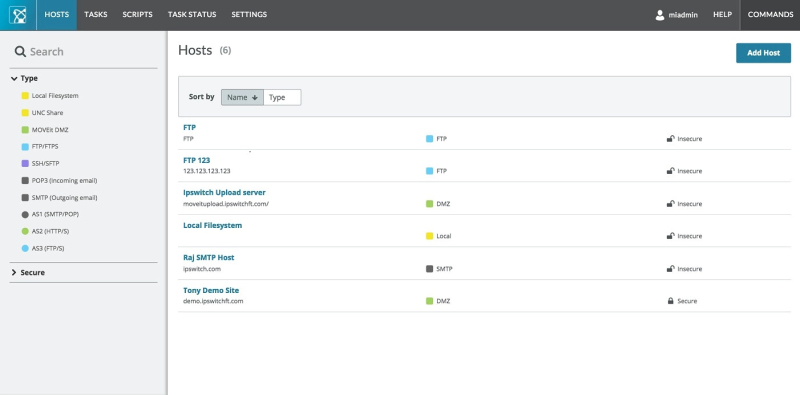Click the Add Host button
Screen dimensions: 800x395
[763, 53]
